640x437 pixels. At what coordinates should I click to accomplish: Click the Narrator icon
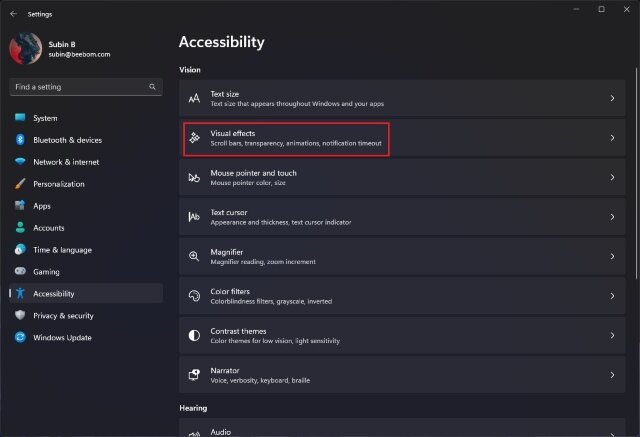click(194, 375)
